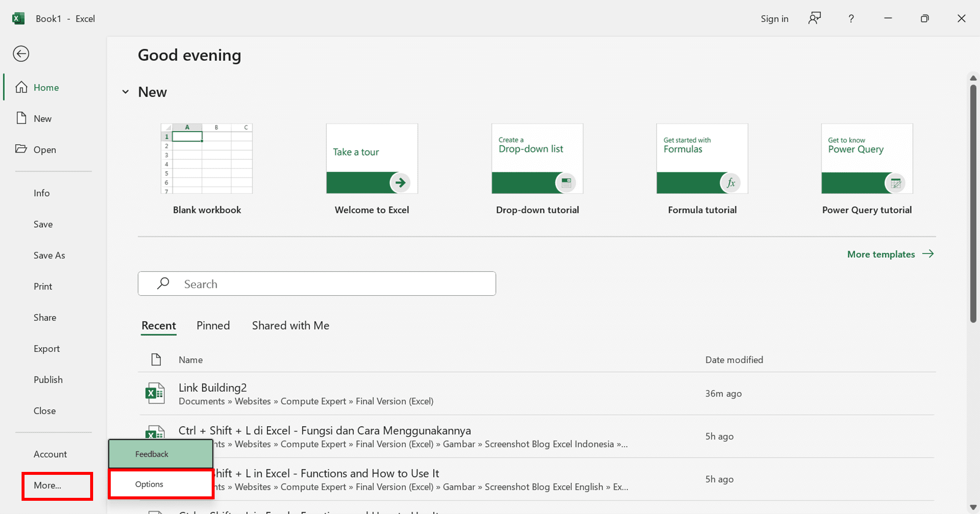Open the Functions and How to Use It file

point(537,479)
